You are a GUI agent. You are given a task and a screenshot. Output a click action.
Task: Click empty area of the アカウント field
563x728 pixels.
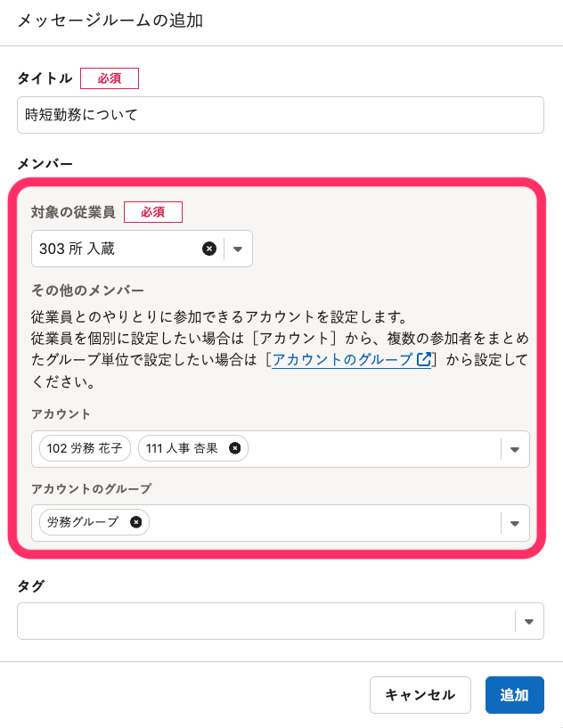pyautogui.click(x=374, y=449)
